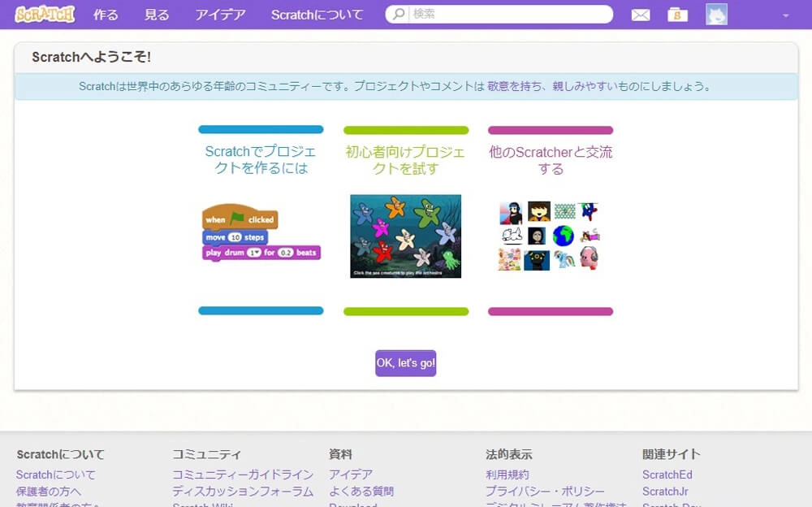Open the My Stuff folder icon
Viewport: 812px width, 507px height.
(x=677, y=15)
